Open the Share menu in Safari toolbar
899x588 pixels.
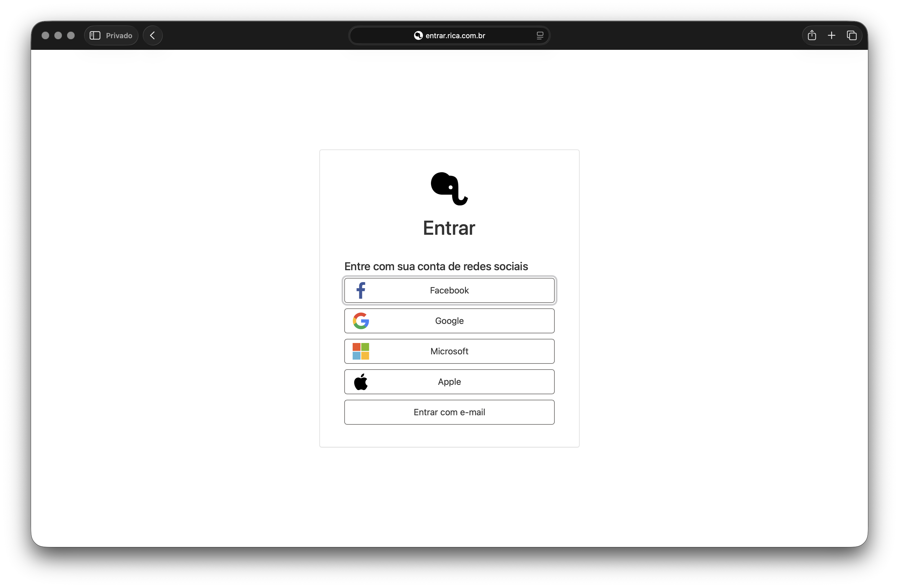812,35
